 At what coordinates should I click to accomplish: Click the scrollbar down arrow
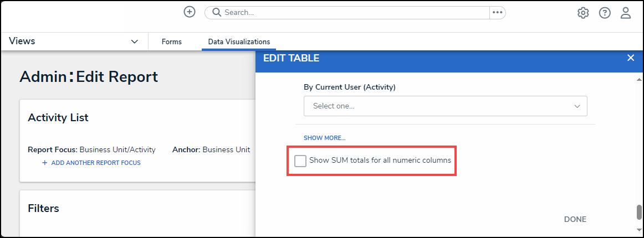639,229
